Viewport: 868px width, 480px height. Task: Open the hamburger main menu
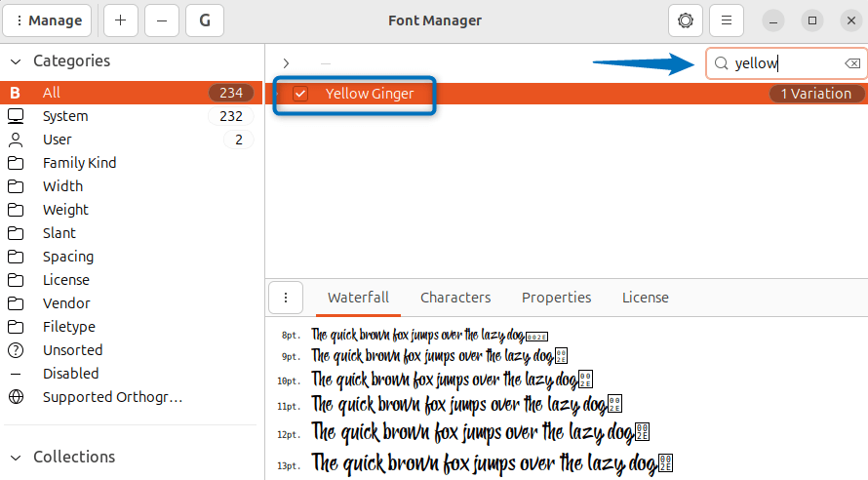pyautogui.click(x=727, y=20)
